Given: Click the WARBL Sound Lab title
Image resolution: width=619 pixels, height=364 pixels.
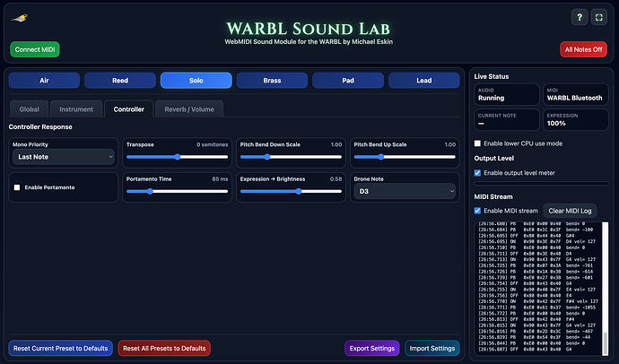Looking at the screenshot, I should pyautogui.click(x=309, y=29).
